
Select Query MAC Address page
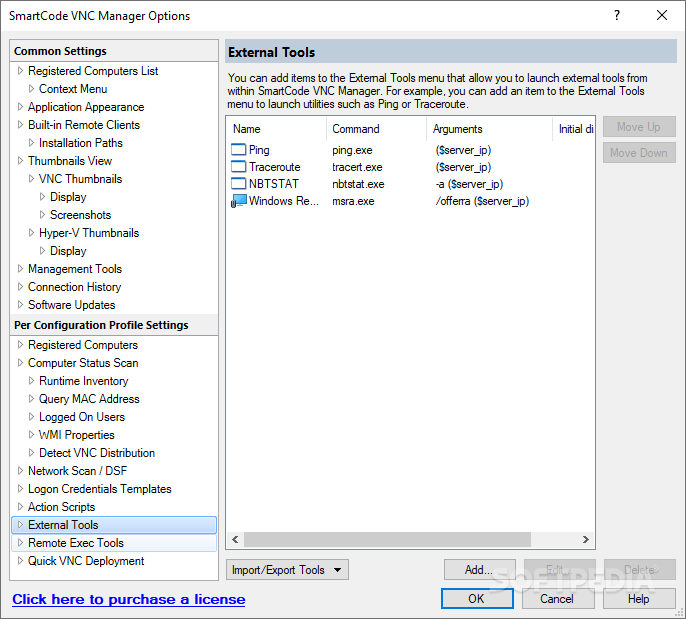point(89,399)
